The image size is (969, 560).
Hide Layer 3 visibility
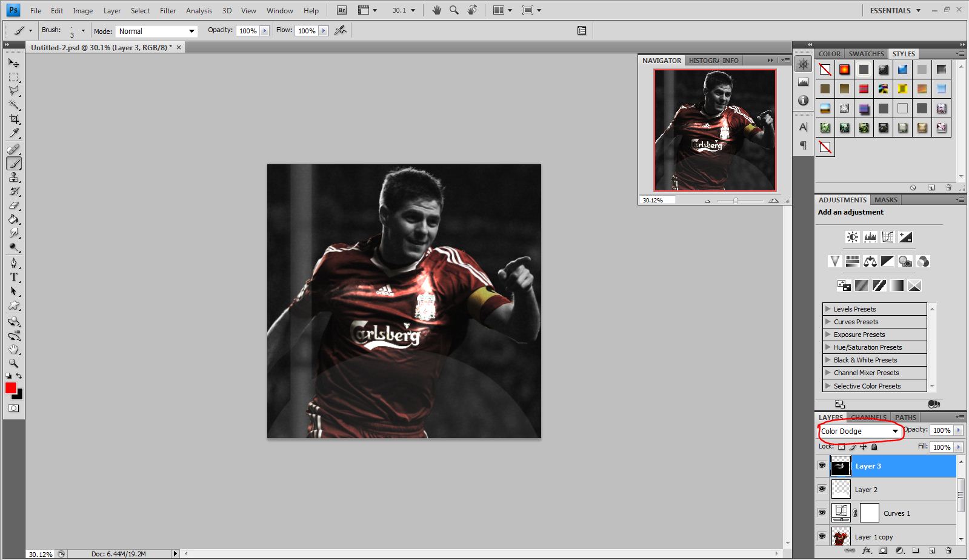click(x=822, y=466)
